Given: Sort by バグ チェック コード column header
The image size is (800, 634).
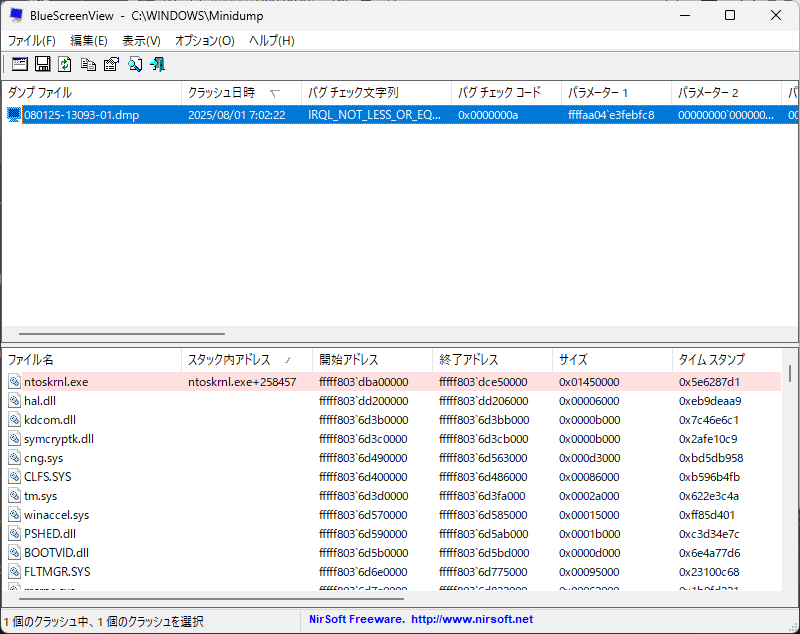Looking at the screenshot, I should [x=507, y=93].
